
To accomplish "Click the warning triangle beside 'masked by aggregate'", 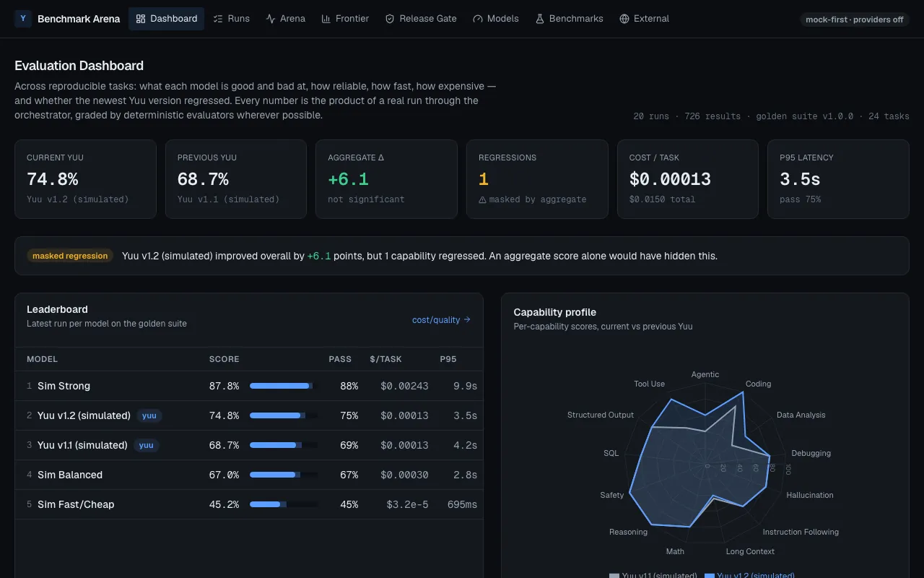I will [x=482, y=199].
